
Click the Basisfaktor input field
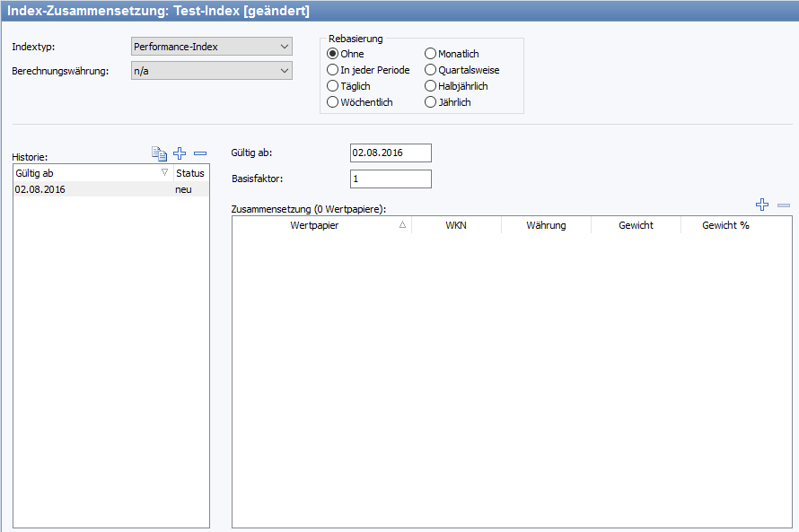(390, 179)
